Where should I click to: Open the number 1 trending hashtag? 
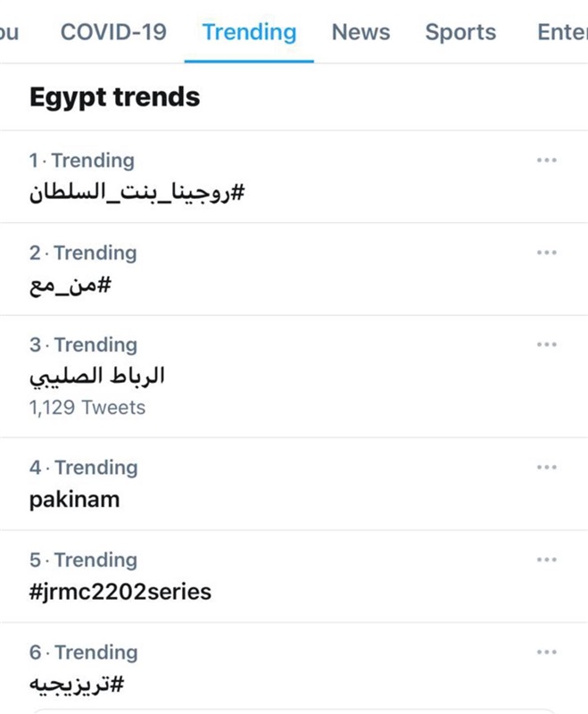(x=137, y=192)
